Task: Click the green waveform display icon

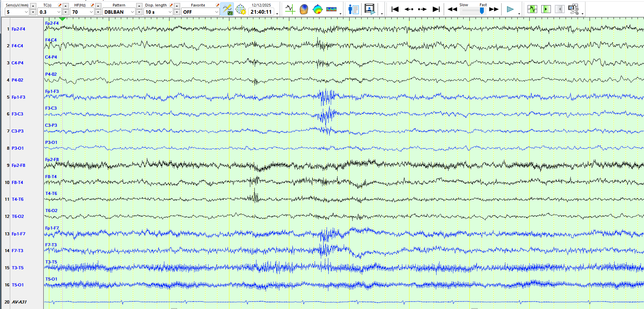Action: pyautogui.click(x=532, y=9)
